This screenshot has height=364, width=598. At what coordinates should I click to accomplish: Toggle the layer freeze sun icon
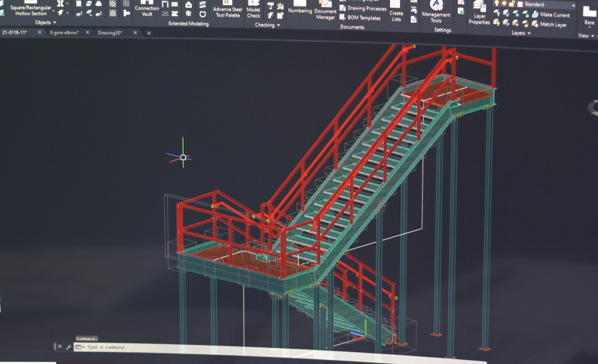point(504,4)
